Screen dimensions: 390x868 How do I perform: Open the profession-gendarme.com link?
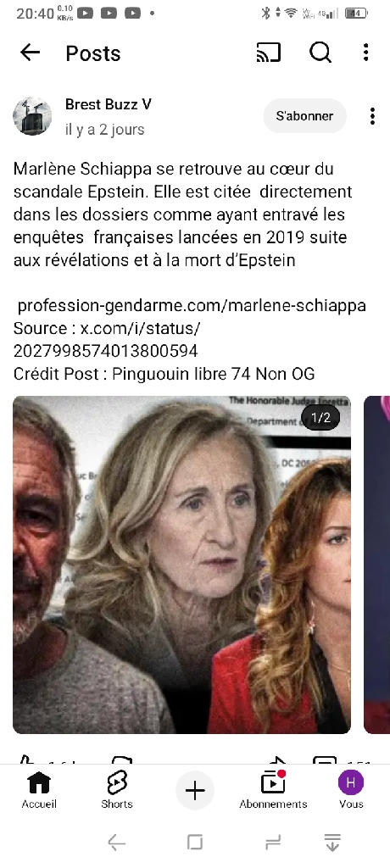click(x=192, y=305)
